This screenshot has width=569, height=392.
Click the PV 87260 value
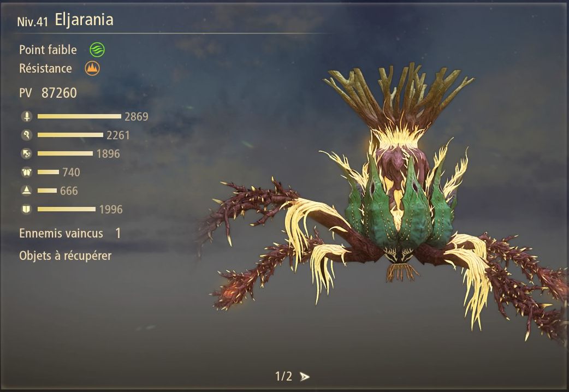tap(59, 93)
